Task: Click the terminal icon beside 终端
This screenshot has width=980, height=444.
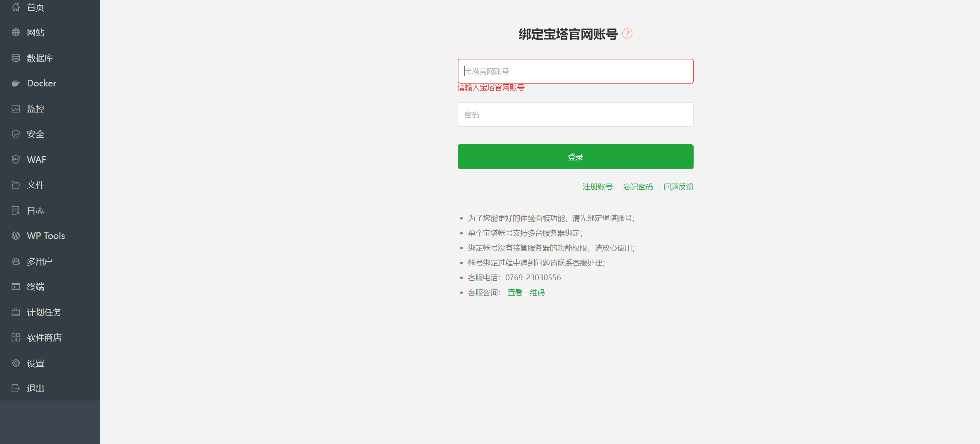Action: click(16, 286)
